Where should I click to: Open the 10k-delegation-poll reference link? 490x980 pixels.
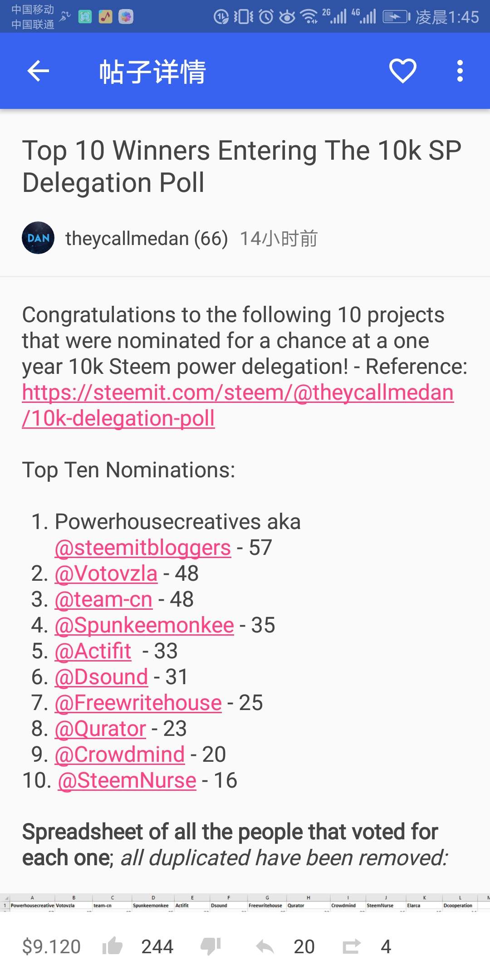point(238,405)
